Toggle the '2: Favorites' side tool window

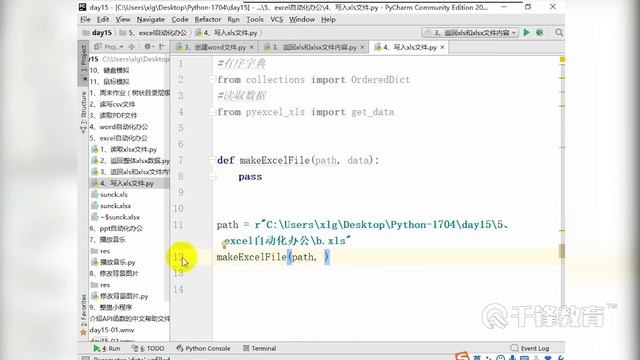[x=83, y=314]
